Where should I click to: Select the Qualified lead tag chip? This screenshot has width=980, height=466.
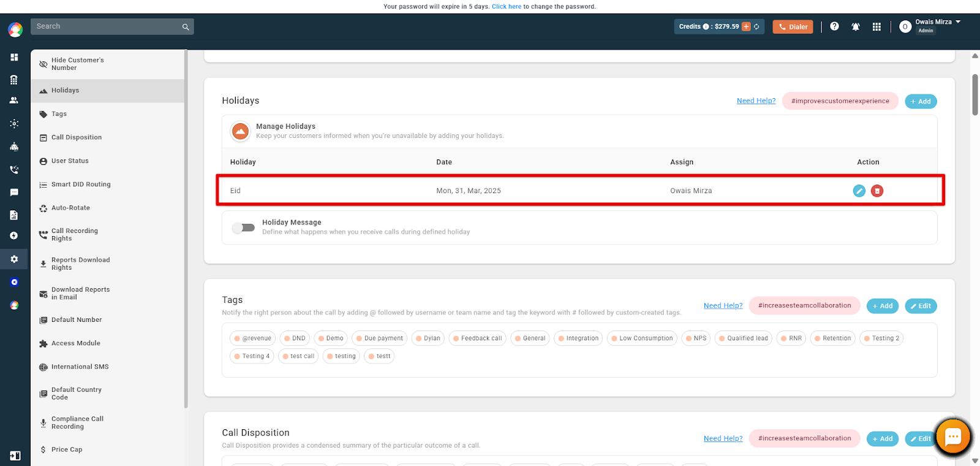(x=744, y=338)
